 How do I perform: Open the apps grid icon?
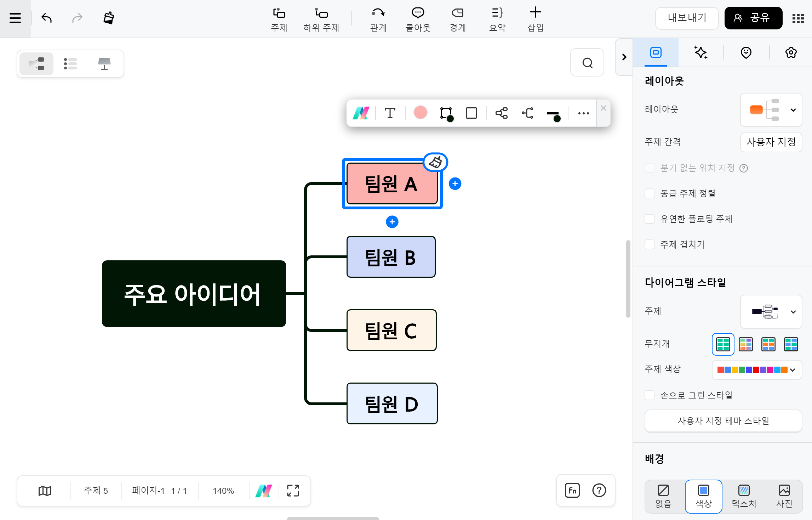pyautogui.click(x=798, y=18)
